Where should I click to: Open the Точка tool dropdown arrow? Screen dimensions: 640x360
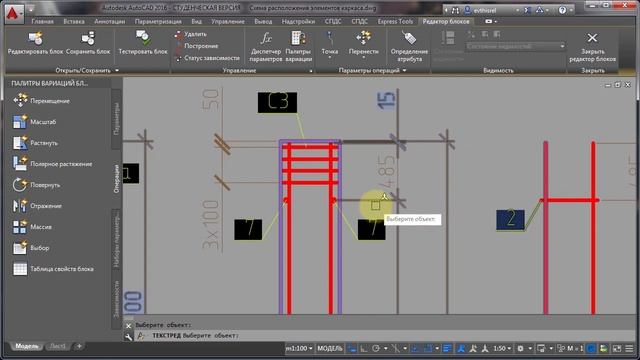pos(329,58)
